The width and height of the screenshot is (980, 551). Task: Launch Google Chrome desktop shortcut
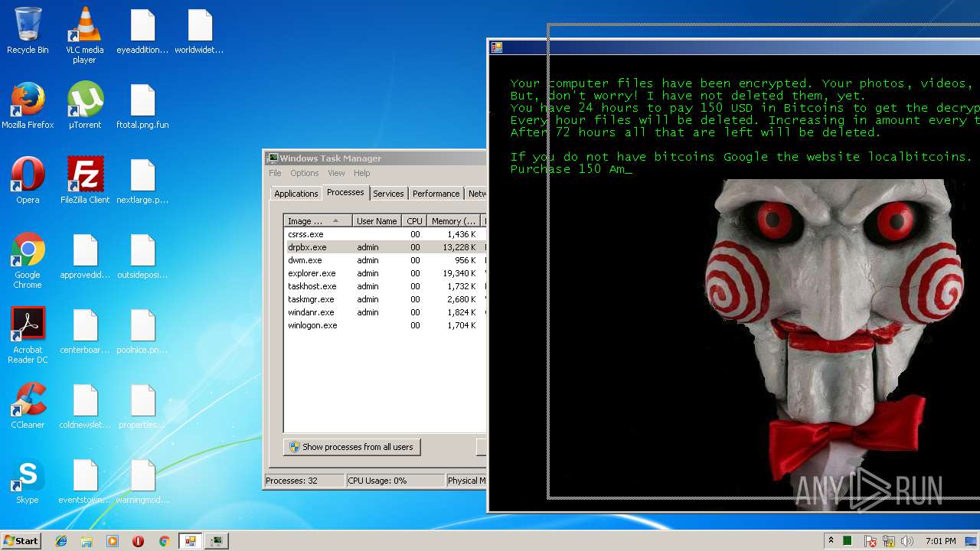(28, 260)
